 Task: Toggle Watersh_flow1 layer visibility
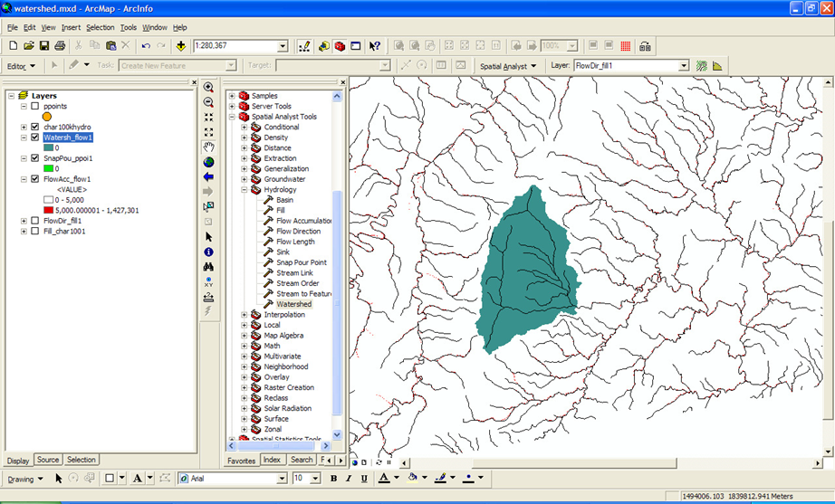click(35, 138)
